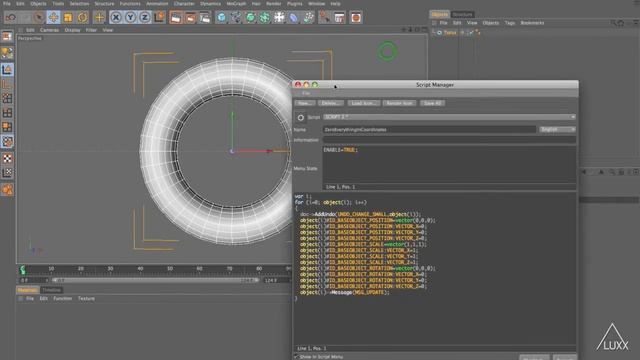Click the Load Icon button

[363, 103]
